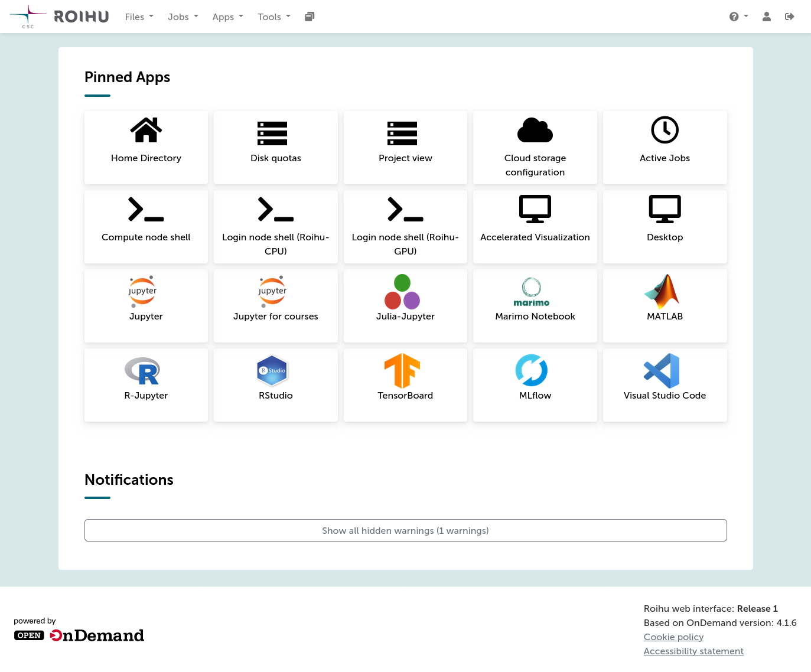Viewport: 811px width, 672px height.
Task: Click the log out icon
Action: [790, 17]
